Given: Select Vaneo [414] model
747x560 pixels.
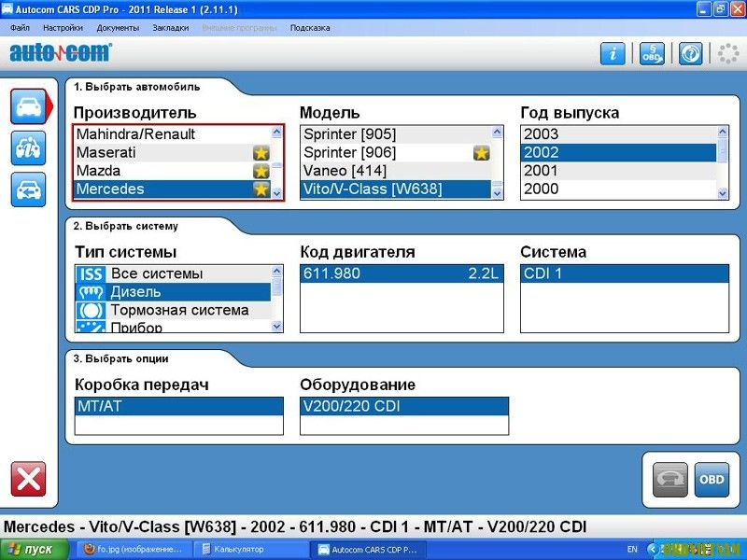Looking at the screenshot, I should (x=396, y=171).
